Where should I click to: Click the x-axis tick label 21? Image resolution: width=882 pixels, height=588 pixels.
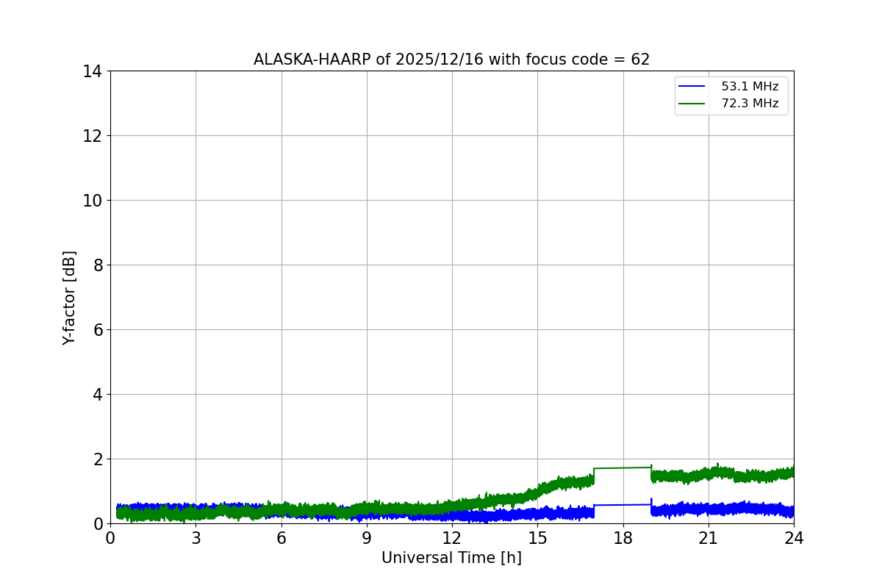coord(709,538)
